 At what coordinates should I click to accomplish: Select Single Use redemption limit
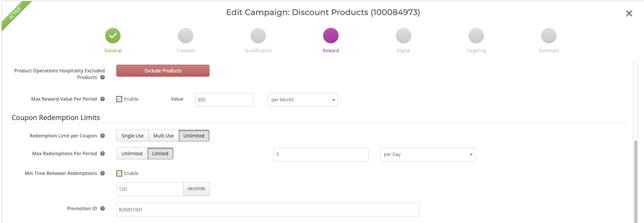pos(132,136)
